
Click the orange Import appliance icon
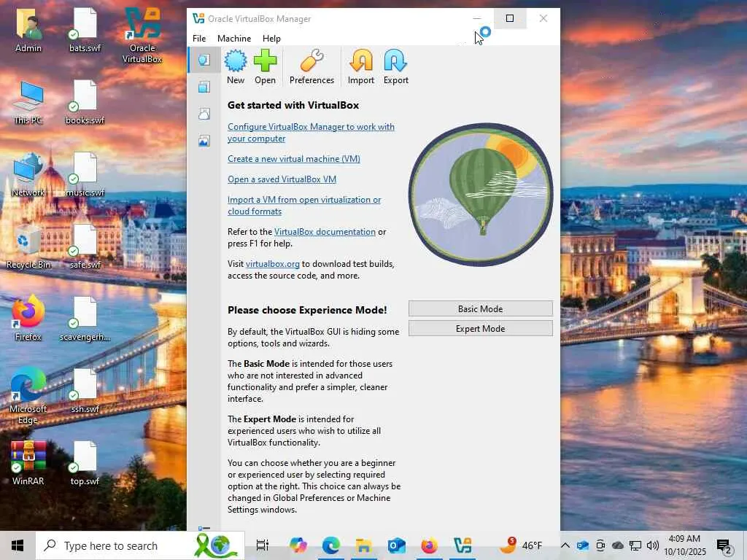pyautogui.click(x=360, y=66)
